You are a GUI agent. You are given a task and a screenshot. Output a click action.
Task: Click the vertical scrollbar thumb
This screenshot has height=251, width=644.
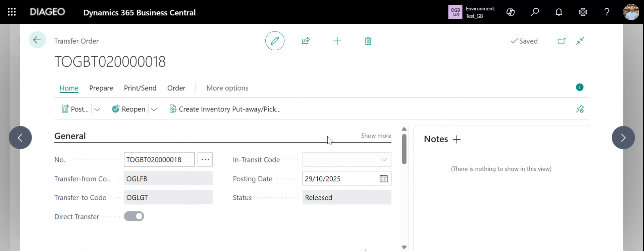click(404, 149)
